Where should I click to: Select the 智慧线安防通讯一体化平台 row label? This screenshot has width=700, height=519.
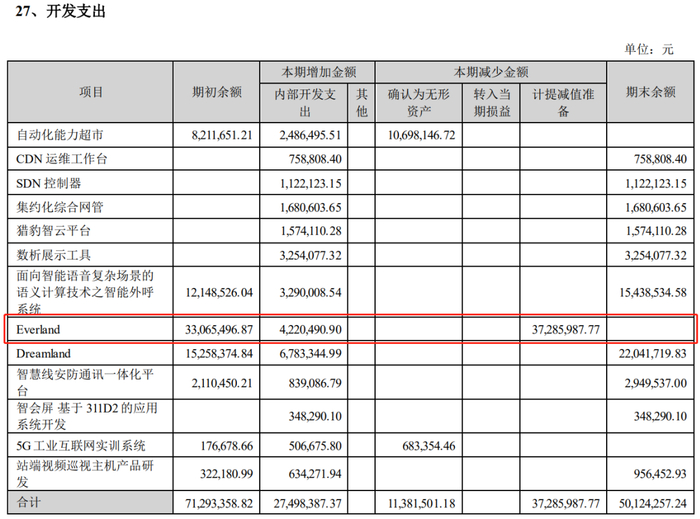[x=85, y=382]
